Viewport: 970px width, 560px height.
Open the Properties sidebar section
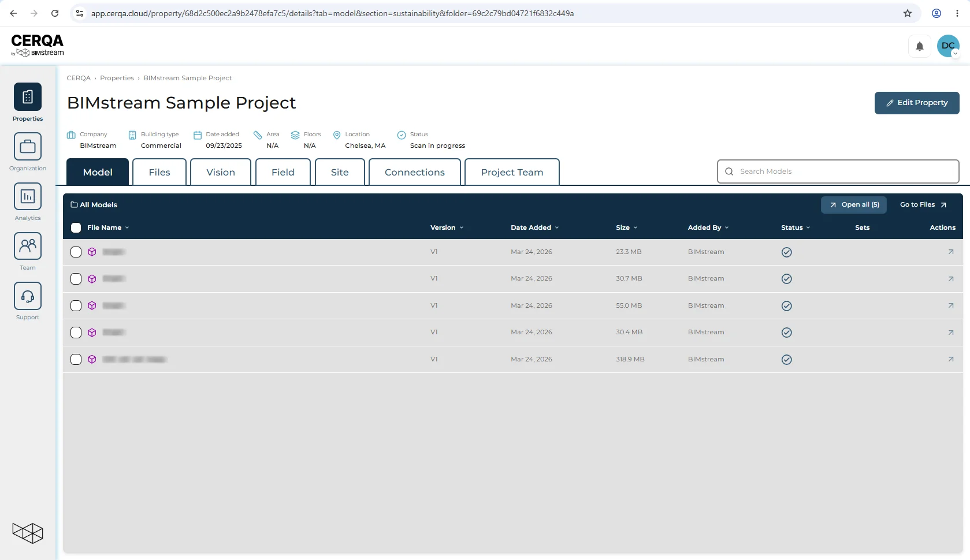(x=28, y=102)
